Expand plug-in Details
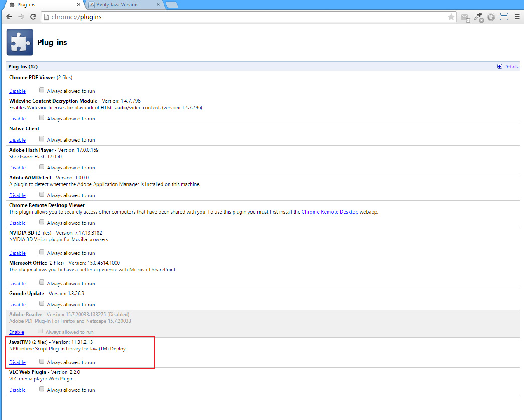This screenshot has width=524, height=420. click(508, 67)
